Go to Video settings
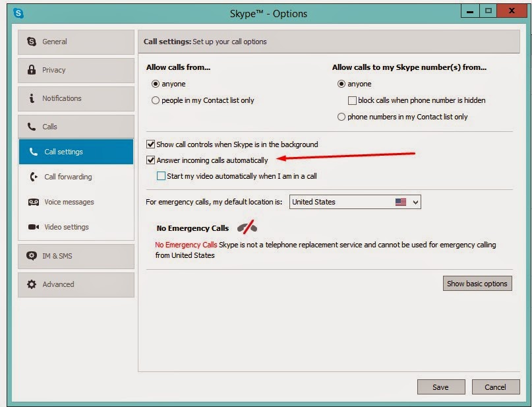The image size is (532, 407). click(76, 227)
